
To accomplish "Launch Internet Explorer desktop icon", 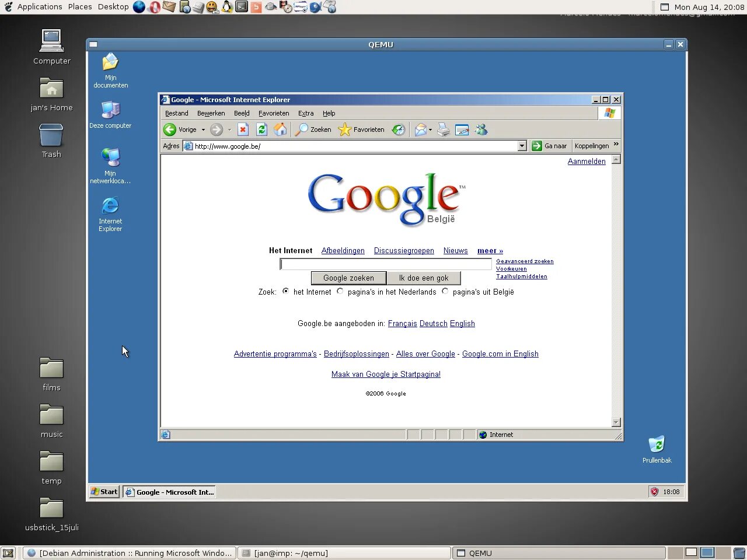I will click(110, 214).
